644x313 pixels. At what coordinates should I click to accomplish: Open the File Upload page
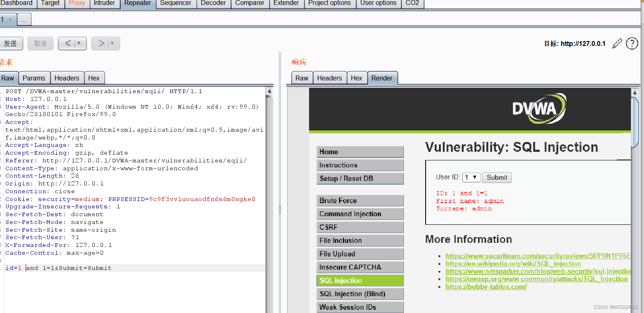tap(360, 254)
